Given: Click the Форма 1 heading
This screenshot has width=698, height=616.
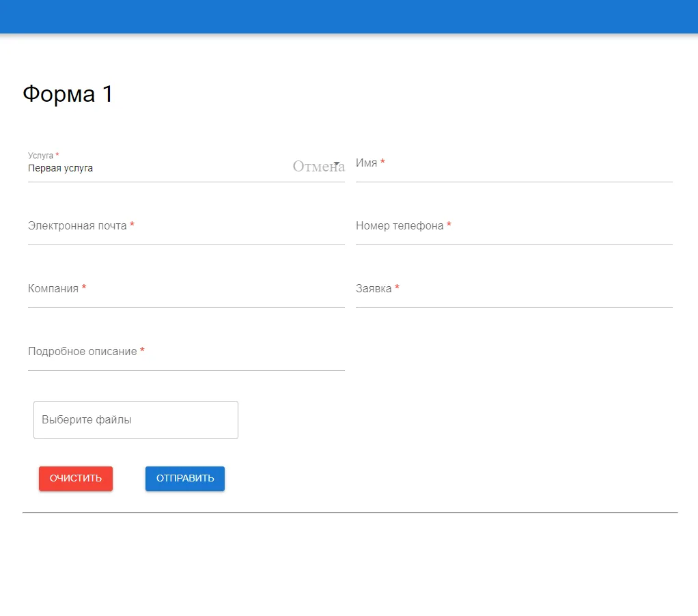Looking at the screenshot, I should click(x=68, y=94).
